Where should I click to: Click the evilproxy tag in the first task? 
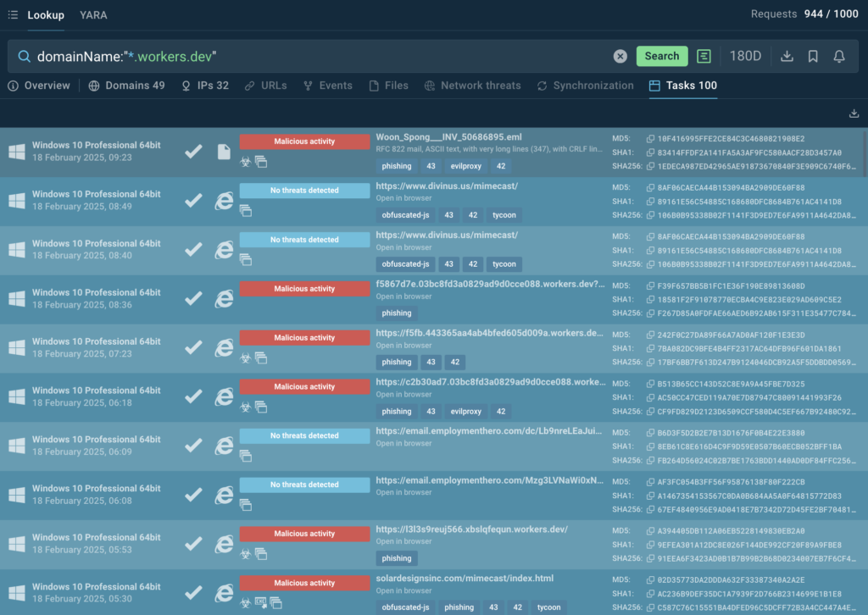466,167
